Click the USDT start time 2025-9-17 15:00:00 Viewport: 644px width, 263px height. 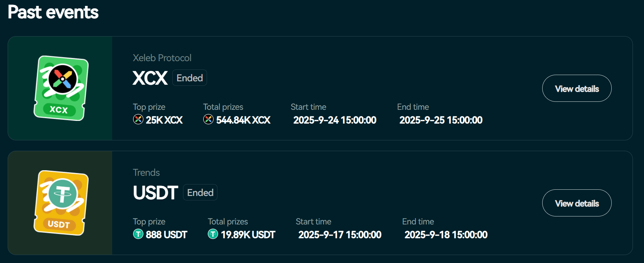(340, 235)
